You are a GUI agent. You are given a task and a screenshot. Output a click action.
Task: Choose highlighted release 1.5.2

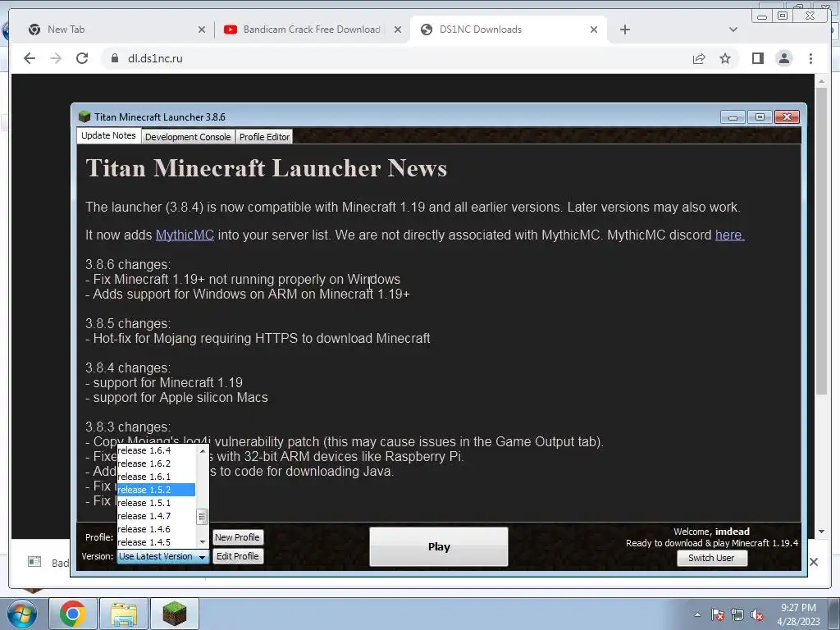157,490
